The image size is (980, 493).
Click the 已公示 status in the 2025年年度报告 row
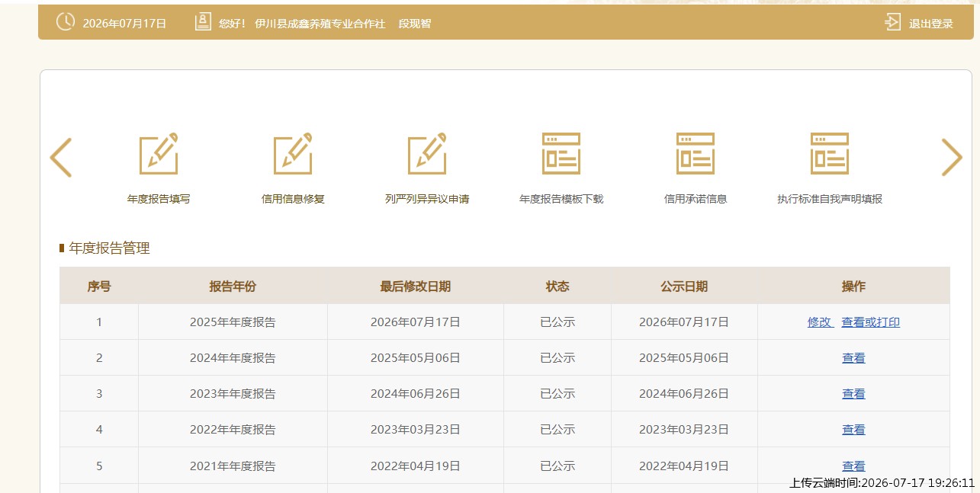click(557, 322)
